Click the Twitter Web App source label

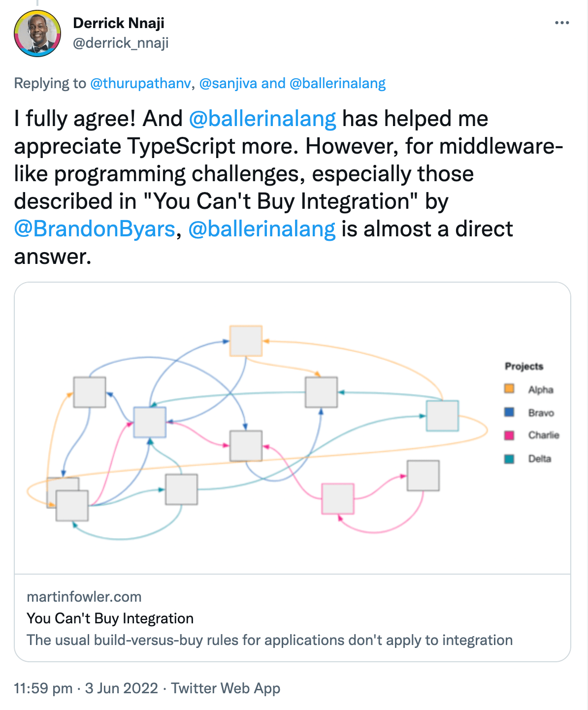tap(226, 688)
